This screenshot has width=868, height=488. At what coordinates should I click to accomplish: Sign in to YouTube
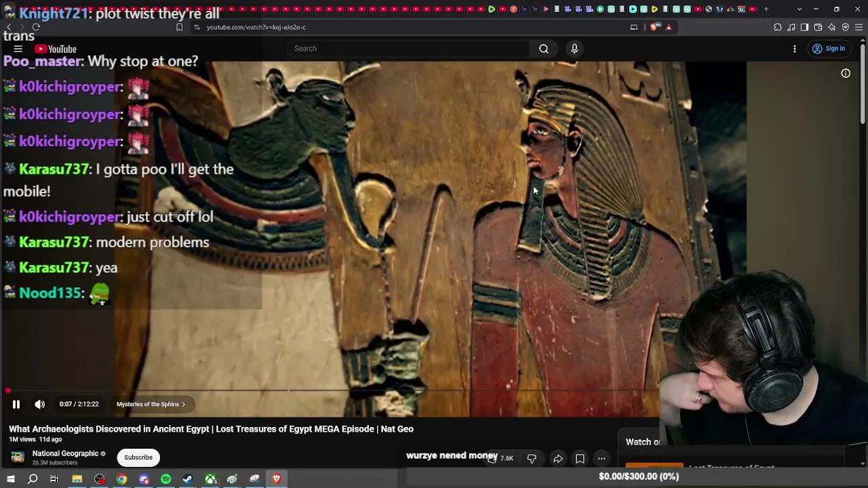pos(829,49)
